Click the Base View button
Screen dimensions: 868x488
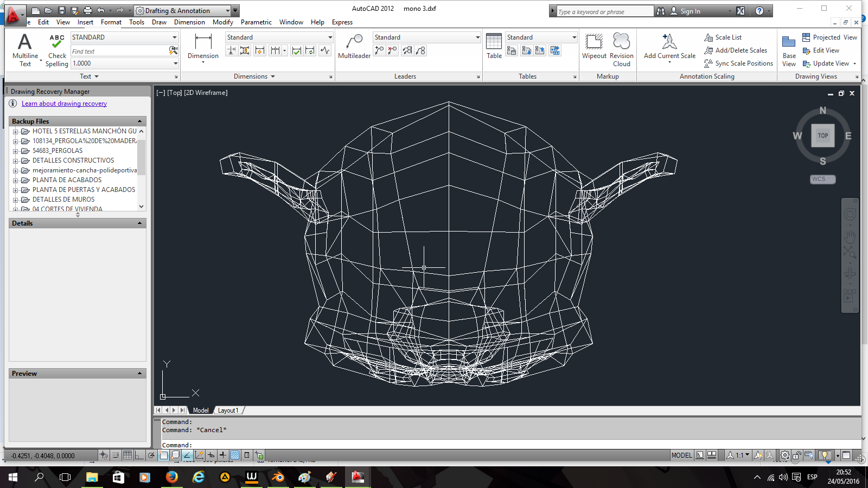tap(789, 50)
